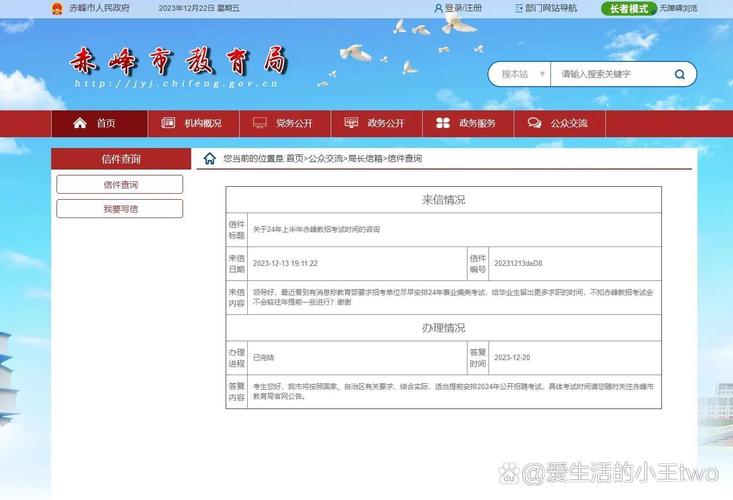733x500 pixels.
Task: Open the 党务公开 menu
Action: point(285,123)
